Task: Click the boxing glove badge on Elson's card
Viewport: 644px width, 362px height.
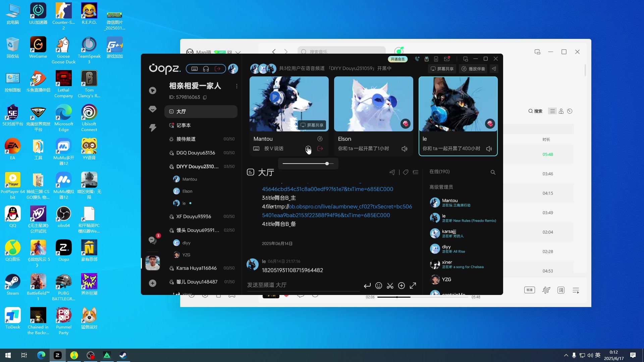Action: point(406,124)
